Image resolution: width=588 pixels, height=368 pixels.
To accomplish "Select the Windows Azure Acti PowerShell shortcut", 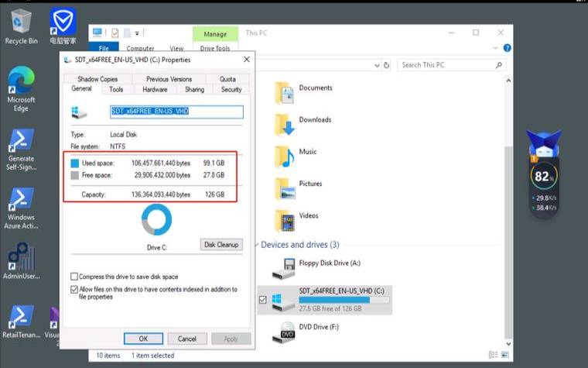I will tap(21, 208).
